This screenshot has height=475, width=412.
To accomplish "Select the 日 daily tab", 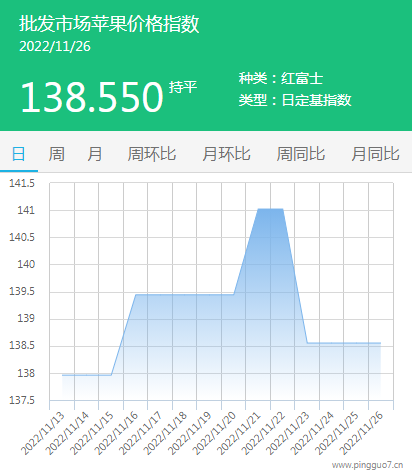I will 19,154.
